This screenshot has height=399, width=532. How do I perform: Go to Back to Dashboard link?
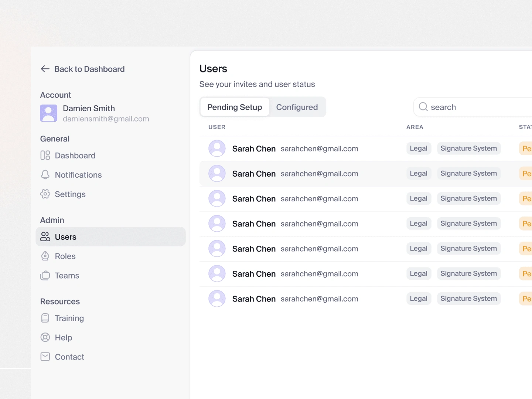click(x=89, y=69)
